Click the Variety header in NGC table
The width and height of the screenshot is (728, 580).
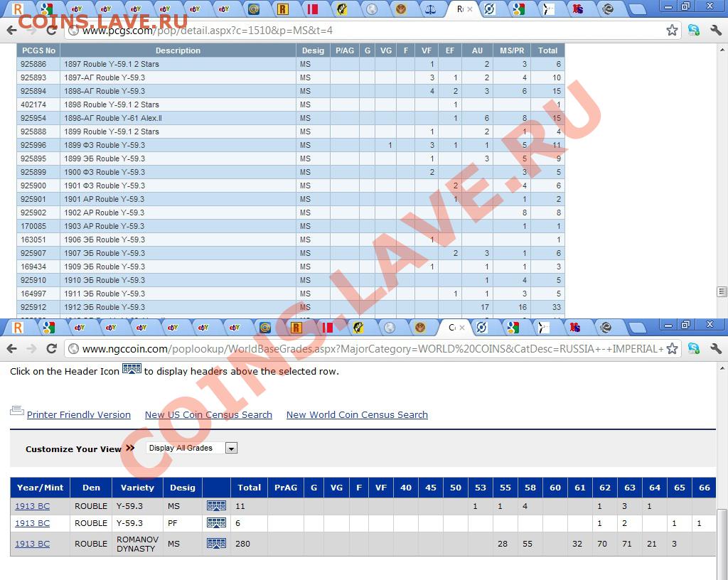pyautogui.click(x=137, y=488)
